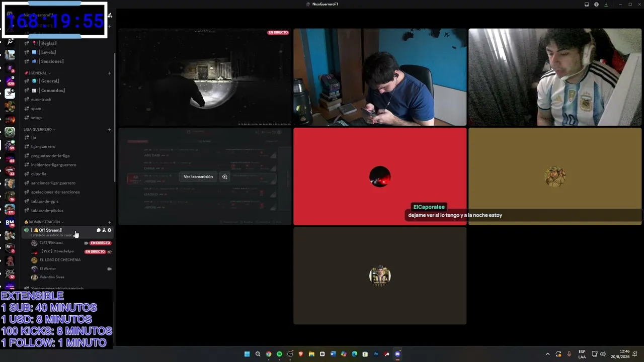Pop out the stream preview

click(x=225, y=176)
